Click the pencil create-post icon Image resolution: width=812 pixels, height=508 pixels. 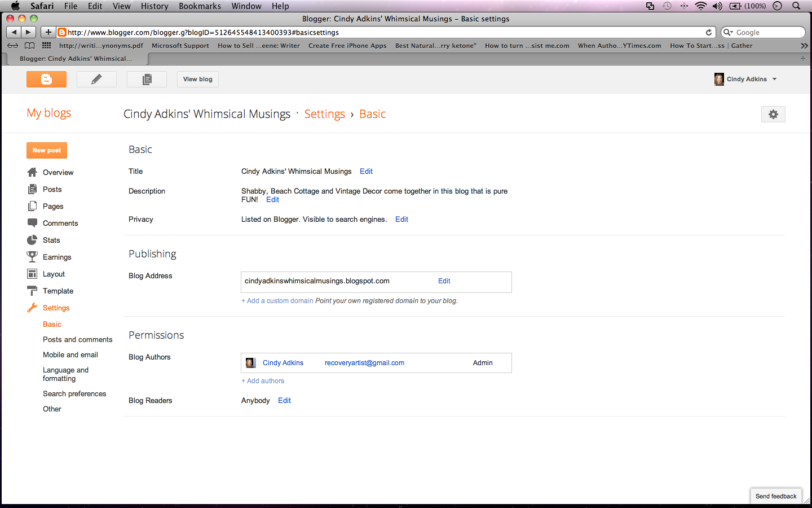(96, 80)
